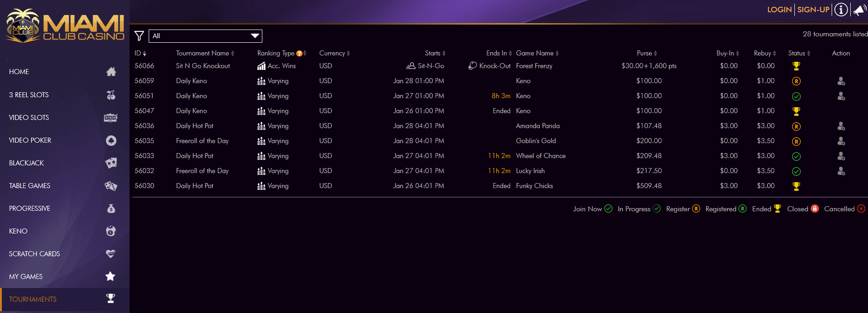
Task: Go to HOME in sidebar
Action: click(65, 72)
